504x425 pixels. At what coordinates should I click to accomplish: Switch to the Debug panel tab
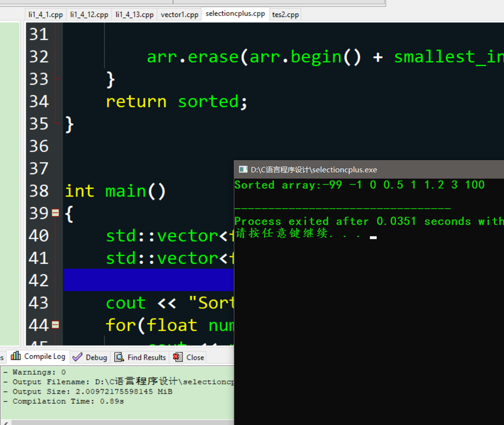point(90,357)
